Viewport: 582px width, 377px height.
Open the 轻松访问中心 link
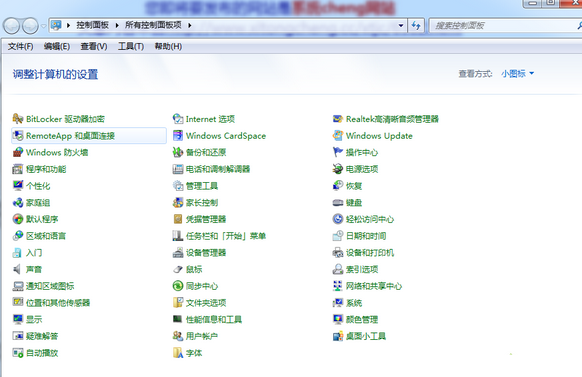pyautogui.click(x=370, y=219)
